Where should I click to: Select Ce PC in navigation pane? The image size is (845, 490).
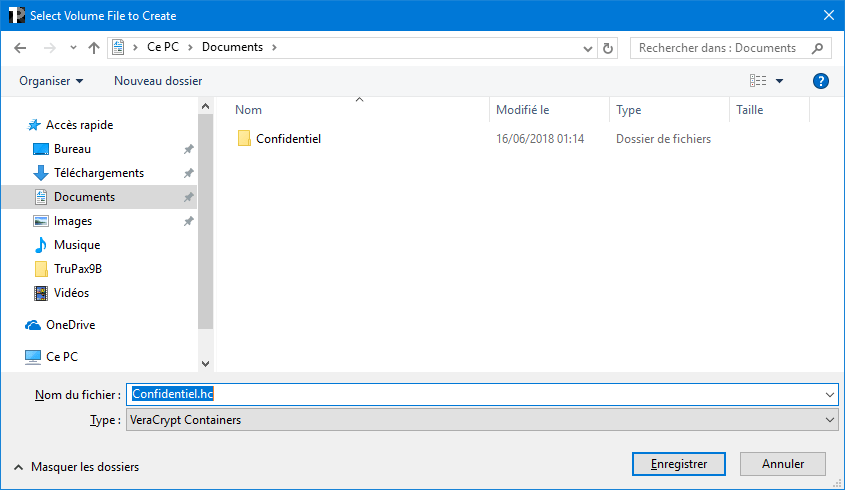pos(62,356)
